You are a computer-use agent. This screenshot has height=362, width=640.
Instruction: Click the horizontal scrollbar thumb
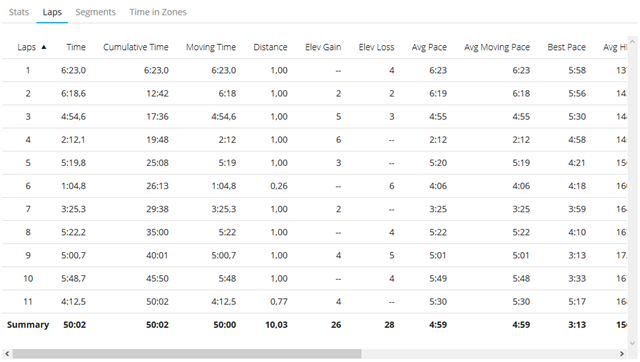click(x=187, y=353)
